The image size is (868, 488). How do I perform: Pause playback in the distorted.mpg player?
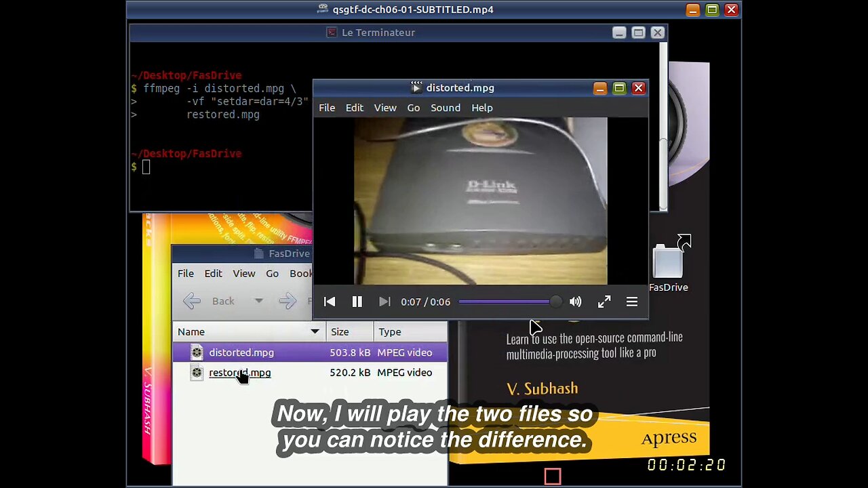pyautogui.click(x=357, y=302)
